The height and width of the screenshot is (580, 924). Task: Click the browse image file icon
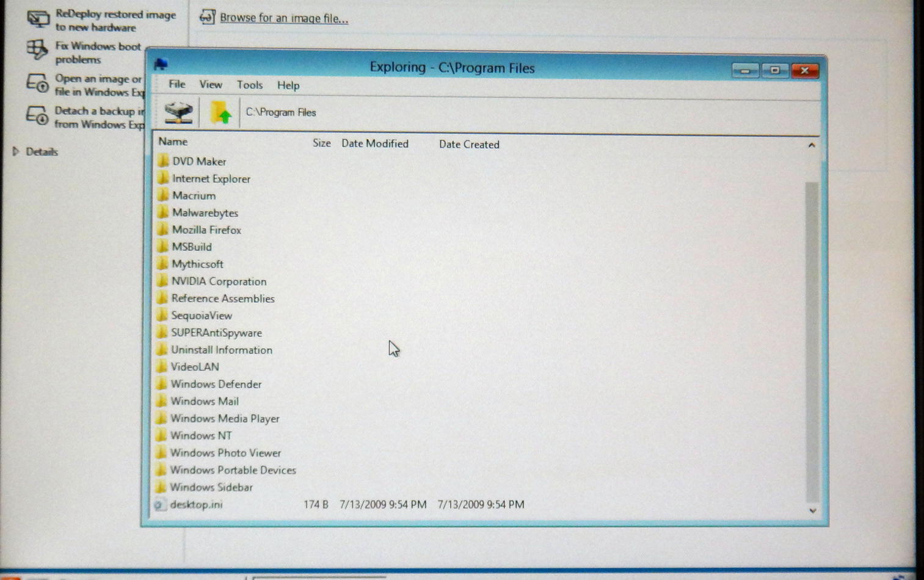pos(208,17)
